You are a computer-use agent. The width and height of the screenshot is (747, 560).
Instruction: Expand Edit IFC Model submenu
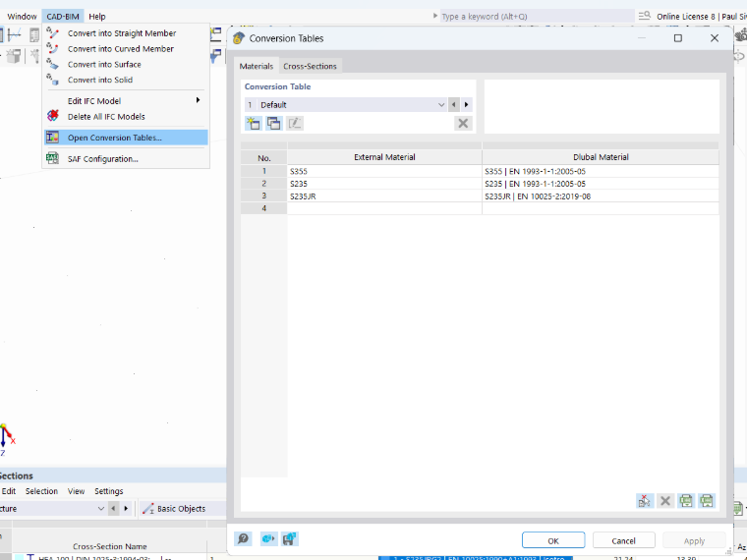(126, 101)
